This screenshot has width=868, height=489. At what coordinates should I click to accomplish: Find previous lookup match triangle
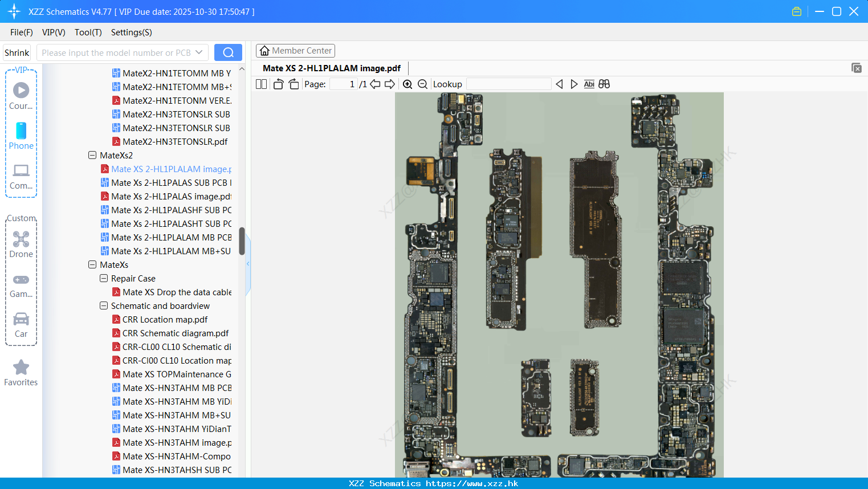[x=559, y=84]
